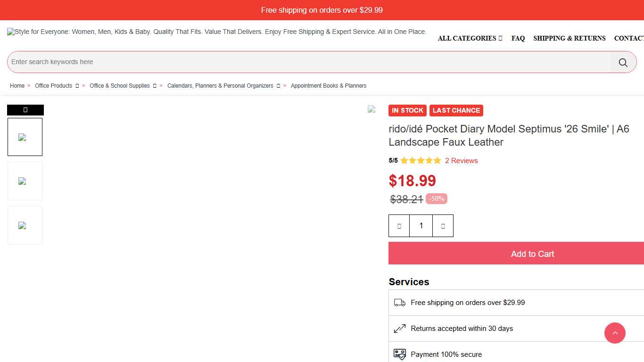
Task: Decrease quantity with the minus stepper
Action: 399,226
